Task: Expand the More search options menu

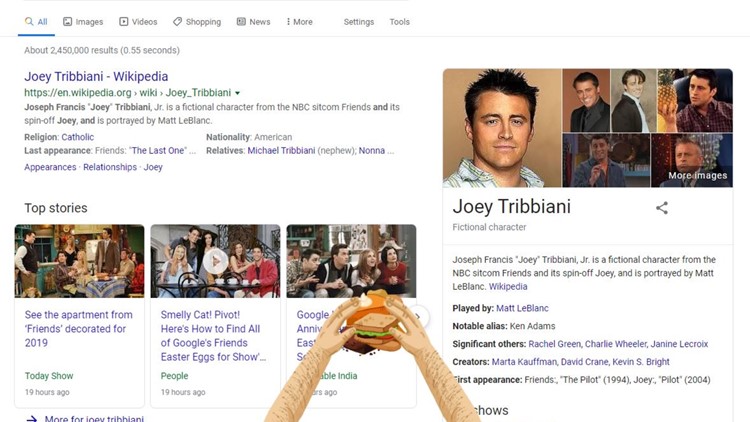Action: click(299, 22)
